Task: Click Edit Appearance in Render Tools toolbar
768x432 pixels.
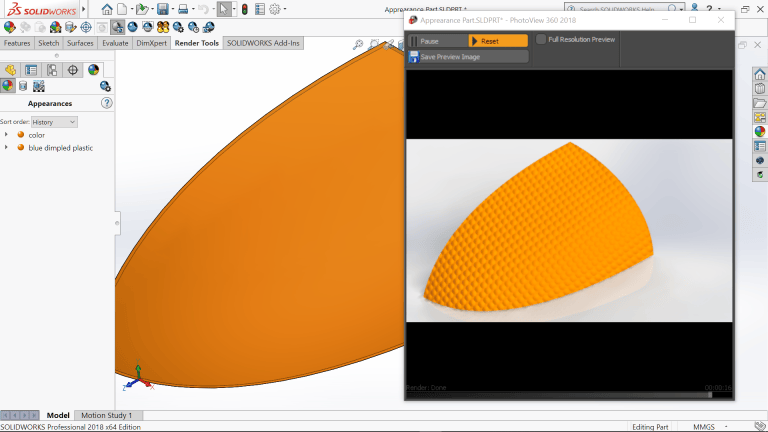Action: pos(9,27)
